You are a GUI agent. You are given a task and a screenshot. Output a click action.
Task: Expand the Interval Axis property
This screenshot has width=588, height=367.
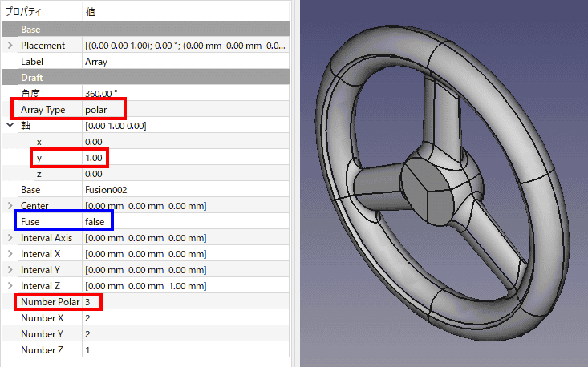10,238
